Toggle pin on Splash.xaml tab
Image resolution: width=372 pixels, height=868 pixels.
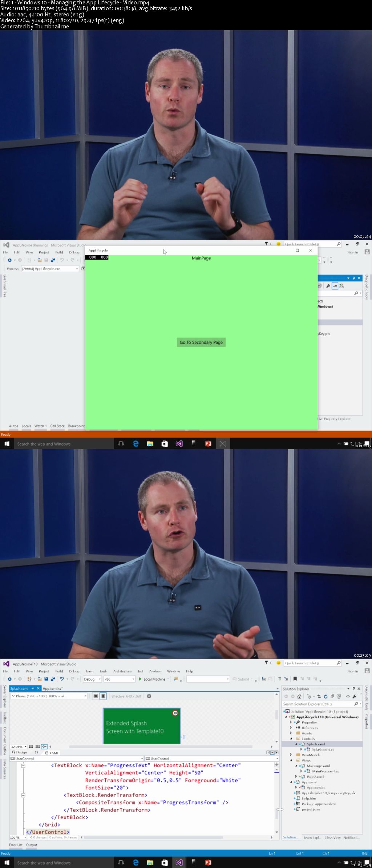(33, 688)
